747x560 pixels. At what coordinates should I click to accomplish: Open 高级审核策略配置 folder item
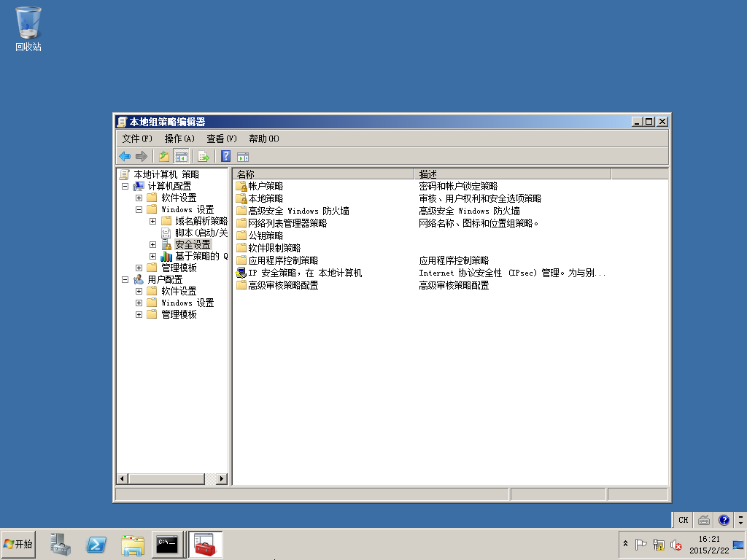tap(277, 285)
